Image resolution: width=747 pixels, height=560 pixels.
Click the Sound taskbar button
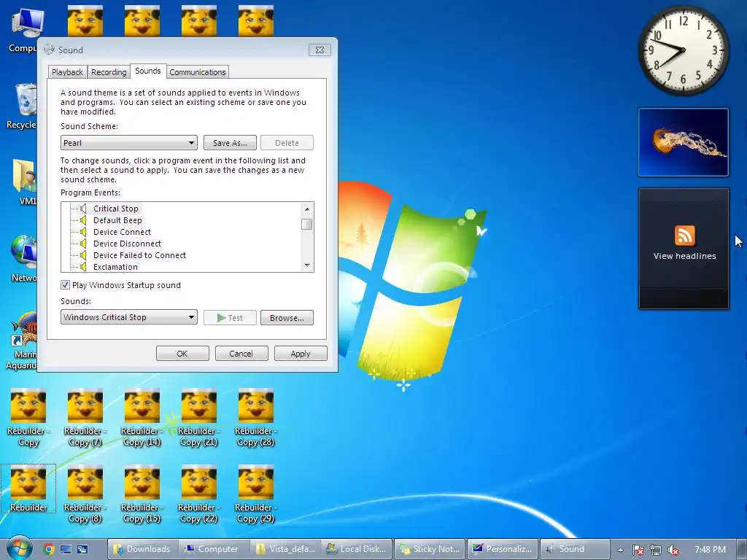click(x=575, y=549)
